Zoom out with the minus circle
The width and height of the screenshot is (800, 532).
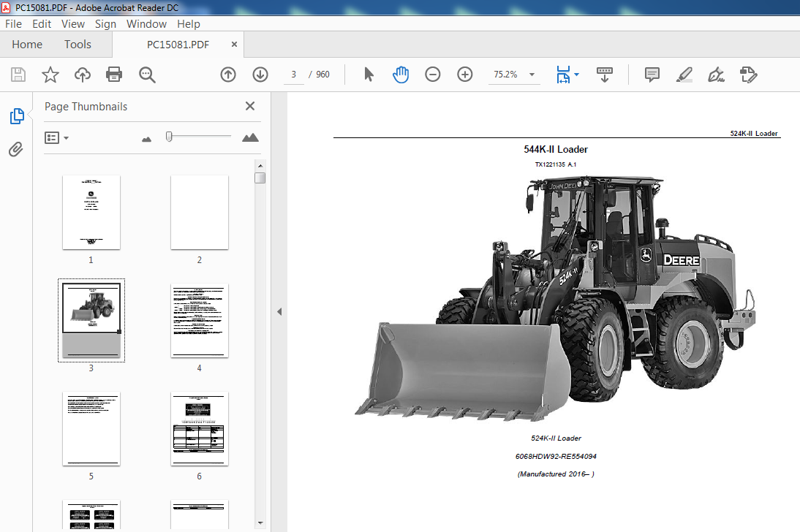[433, 75]
